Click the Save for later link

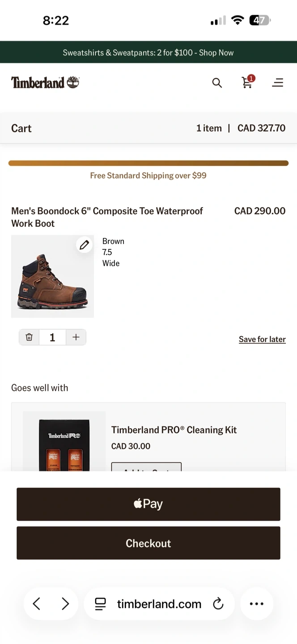[x=262, y=339]
